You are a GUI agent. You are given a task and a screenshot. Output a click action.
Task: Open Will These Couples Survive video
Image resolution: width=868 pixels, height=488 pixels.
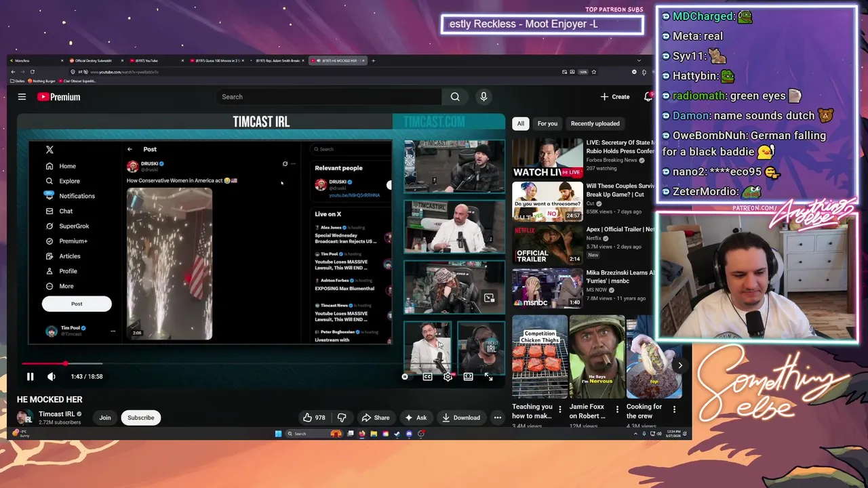pos(547,201)
